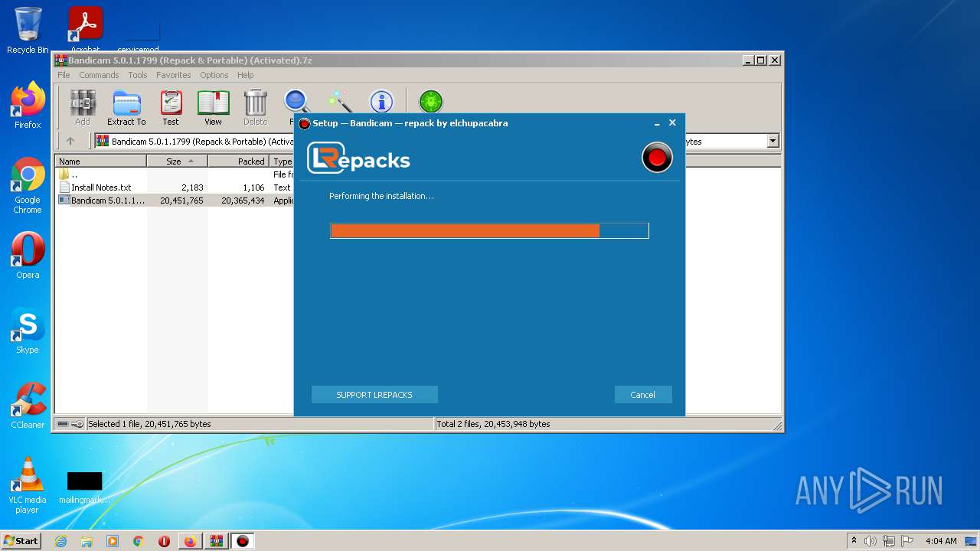Click the red Bandicam record logo

657,158
